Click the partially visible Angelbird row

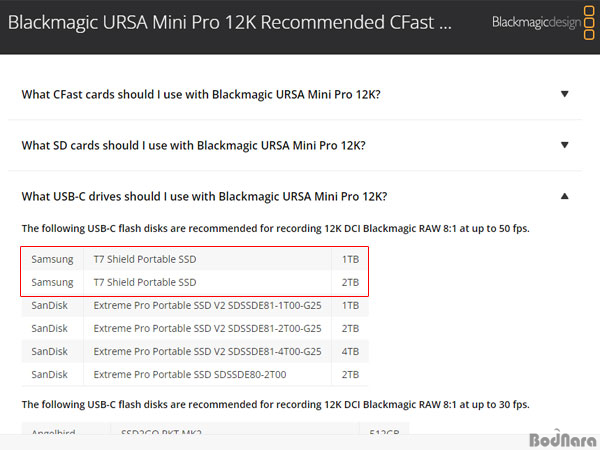pos(215,429)
